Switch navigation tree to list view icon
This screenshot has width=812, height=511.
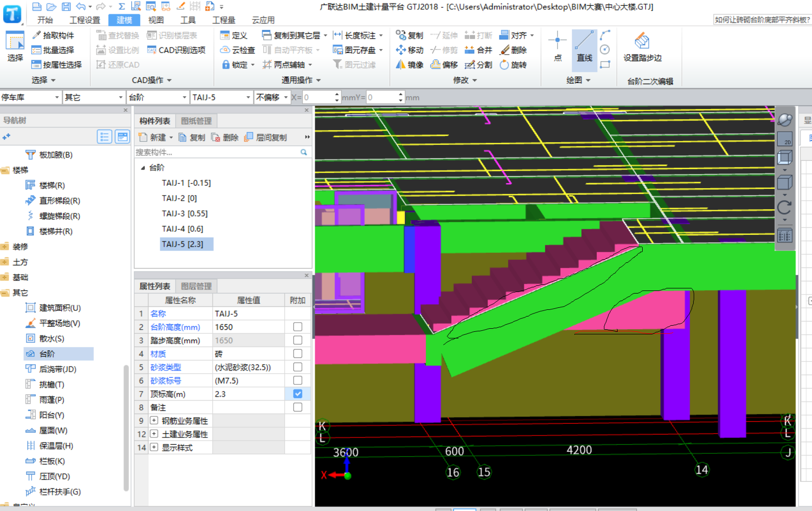click(x=105, y=136)
